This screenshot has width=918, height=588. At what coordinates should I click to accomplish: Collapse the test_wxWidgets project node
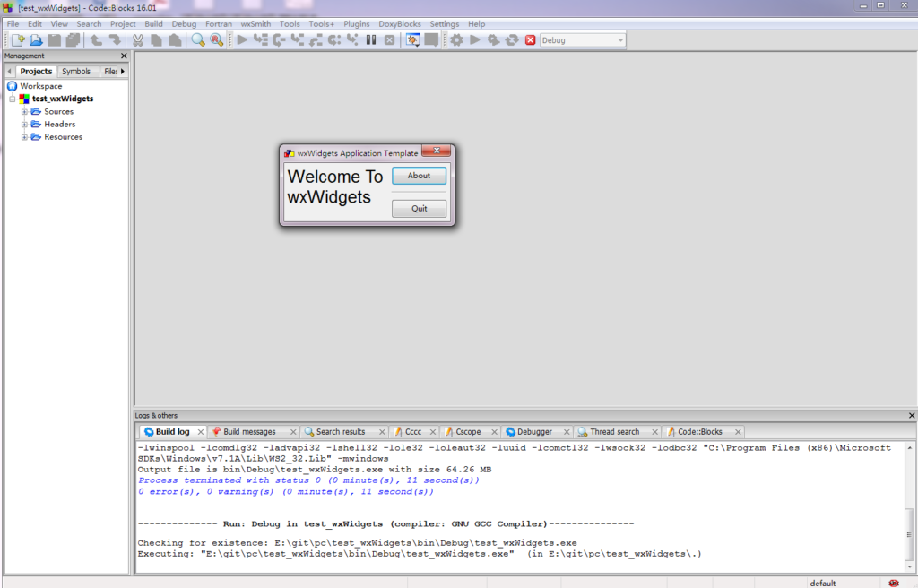coord(12,99)
